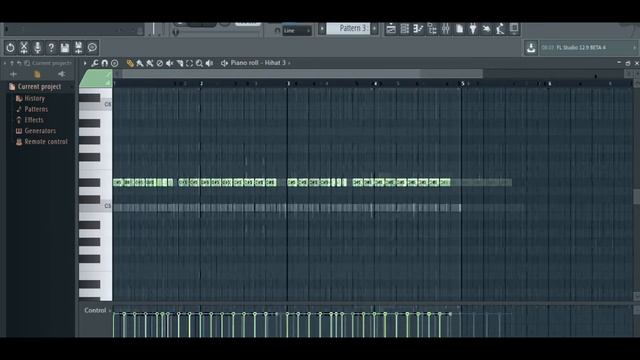
Task: Select the Zoom magnifier tool
Action: click(199, 63)
